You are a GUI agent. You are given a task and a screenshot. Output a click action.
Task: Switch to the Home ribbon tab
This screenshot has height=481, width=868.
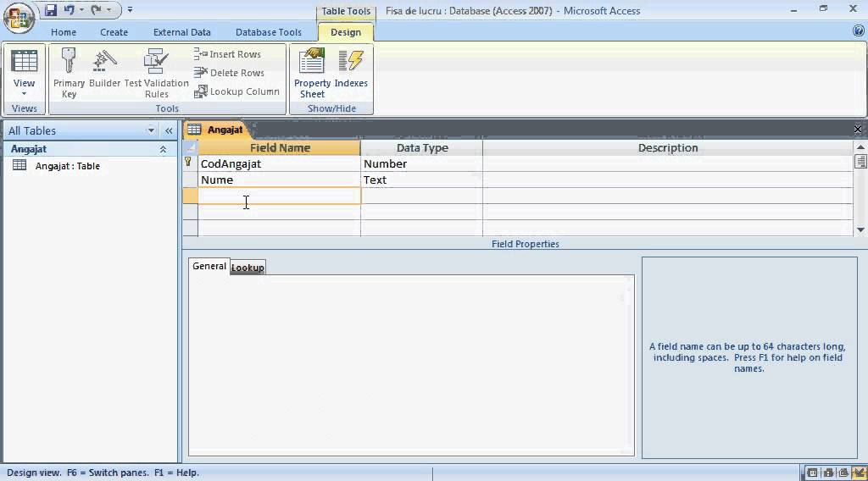click(64, 32)
